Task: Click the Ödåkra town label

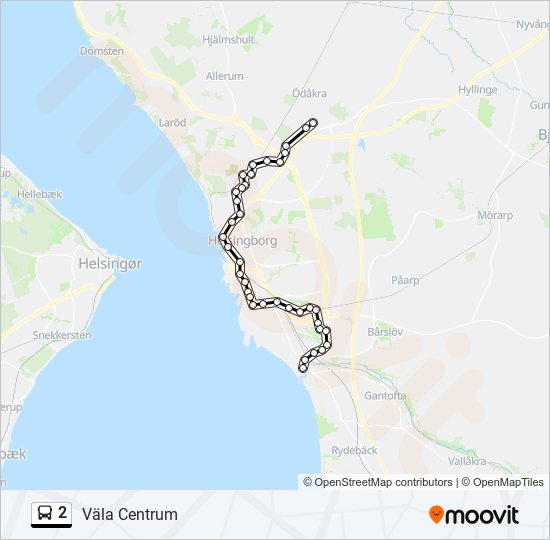Action: coord(309,93)
